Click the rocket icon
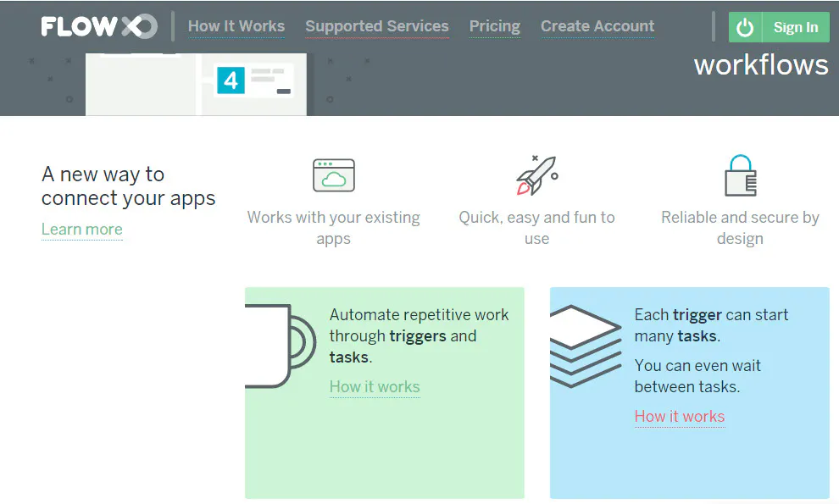 (536, 175)
